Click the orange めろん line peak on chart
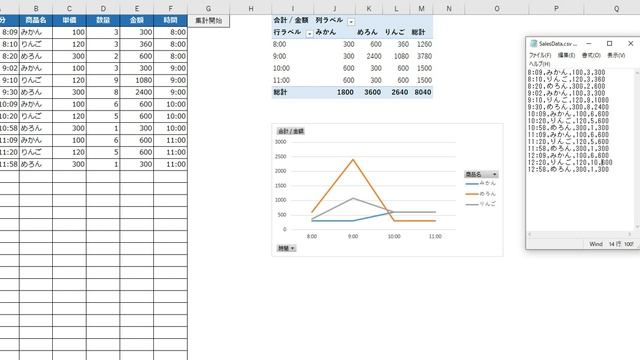 tap(353, 160)
